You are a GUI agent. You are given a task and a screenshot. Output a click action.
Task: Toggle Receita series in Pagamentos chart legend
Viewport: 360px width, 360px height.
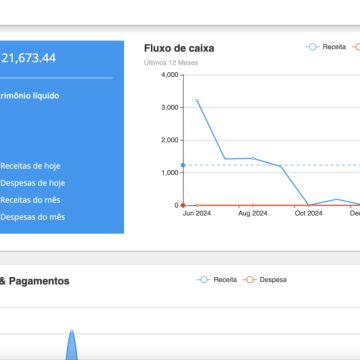(217, 280)
